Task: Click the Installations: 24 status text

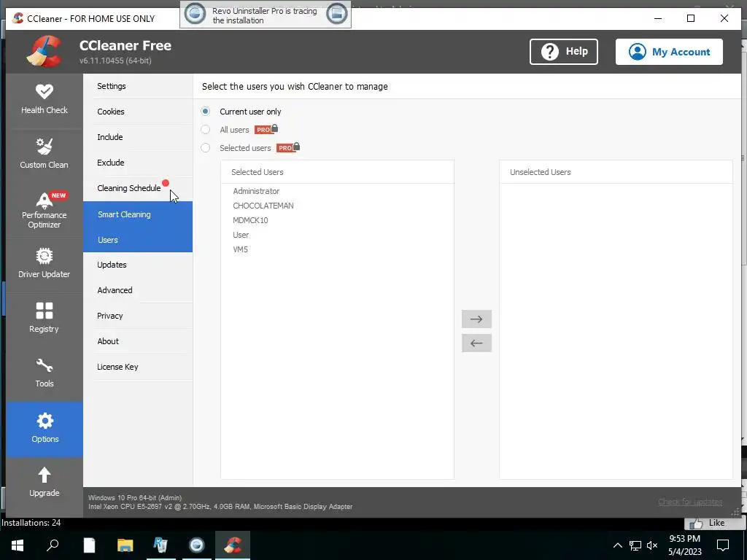Action: tap(31, 522)
